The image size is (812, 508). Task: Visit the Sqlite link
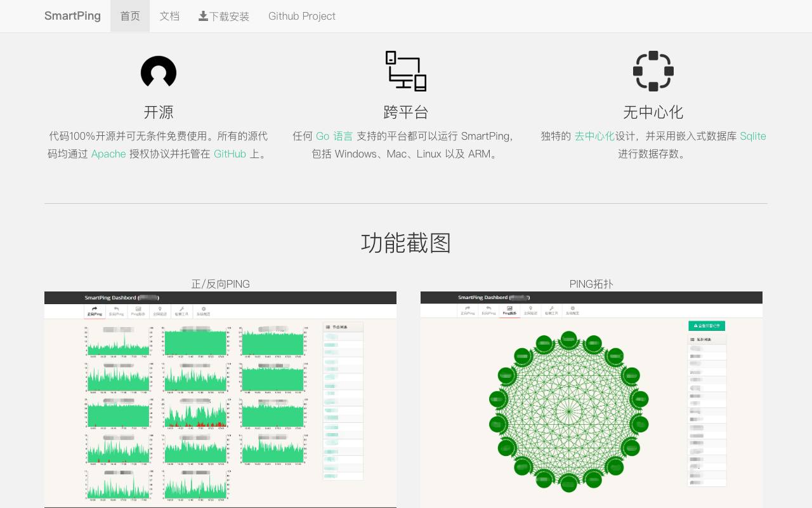pos(753,136)
